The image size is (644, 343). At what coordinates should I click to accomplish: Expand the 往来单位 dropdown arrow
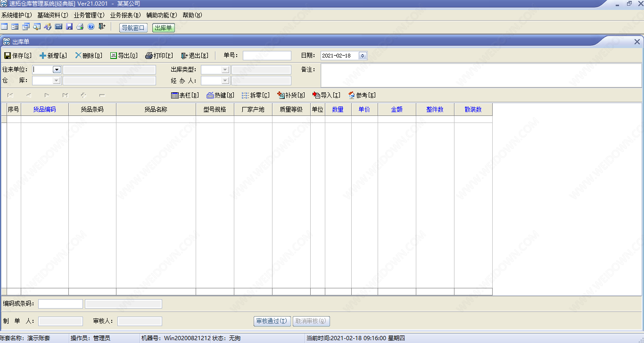click(x=57, y=69)
